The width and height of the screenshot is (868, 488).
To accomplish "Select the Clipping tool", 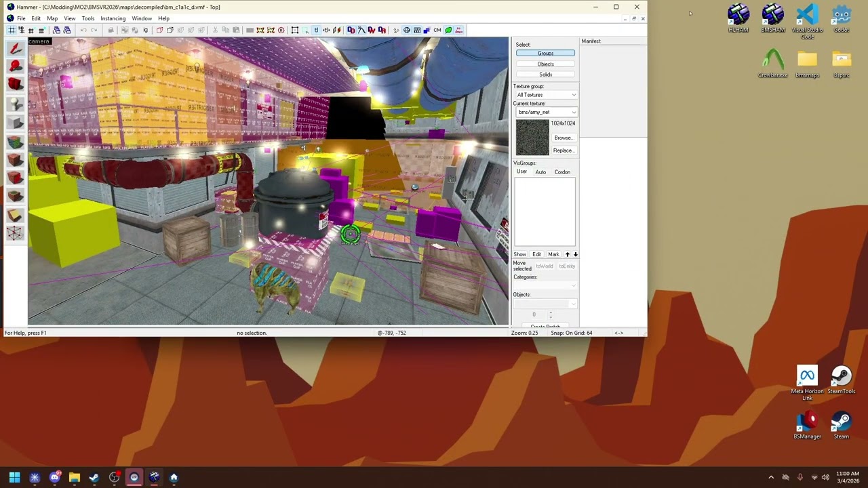I will [15, 216].
